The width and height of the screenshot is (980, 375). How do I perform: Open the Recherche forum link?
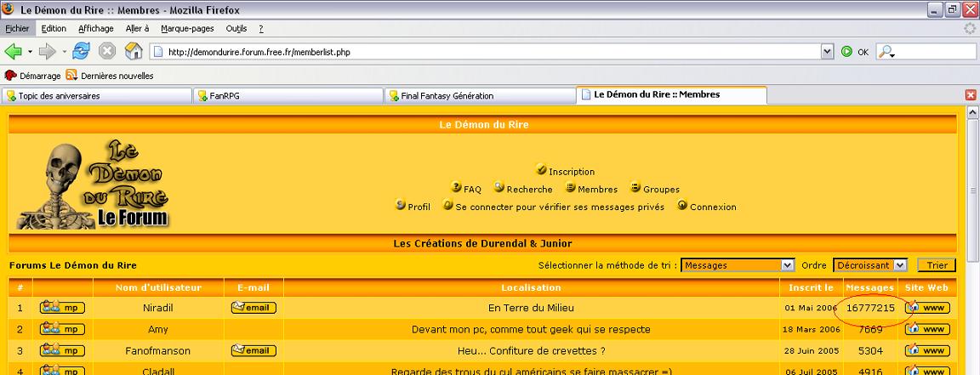click(528, 189)
